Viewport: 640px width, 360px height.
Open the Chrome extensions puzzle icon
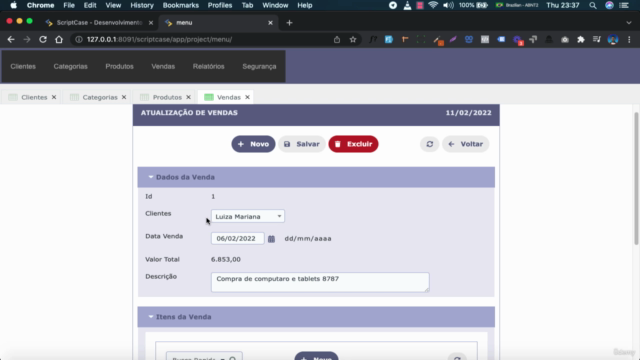[x=580, y=40]
